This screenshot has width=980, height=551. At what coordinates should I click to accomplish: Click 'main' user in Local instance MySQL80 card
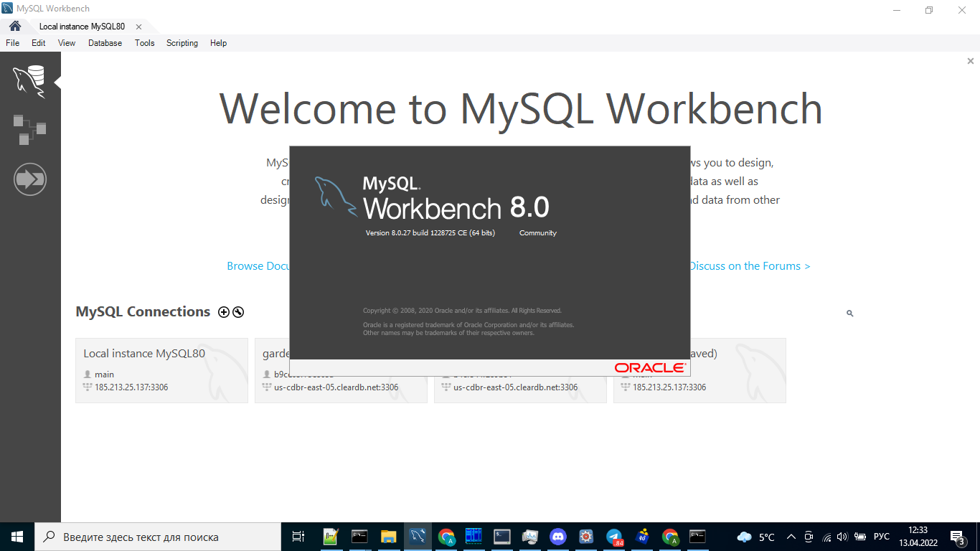pyautogui.click(x=104, y=375)
